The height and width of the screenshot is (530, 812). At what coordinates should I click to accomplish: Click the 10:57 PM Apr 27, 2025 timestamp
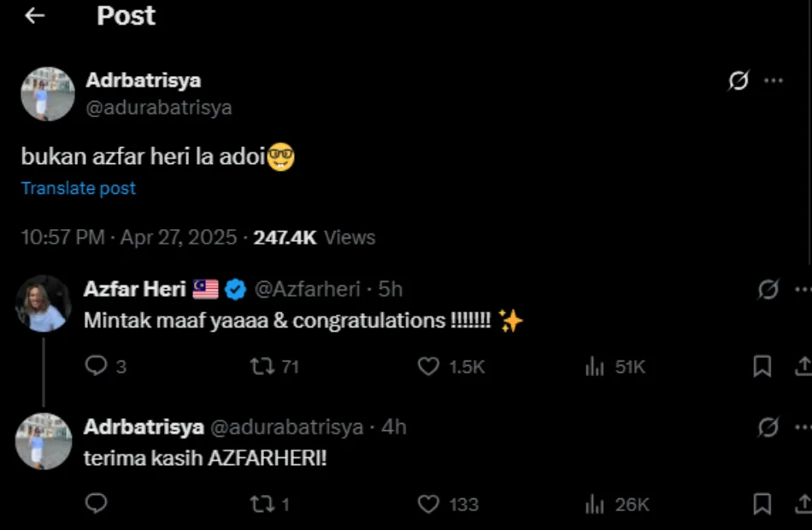[128, 237]
